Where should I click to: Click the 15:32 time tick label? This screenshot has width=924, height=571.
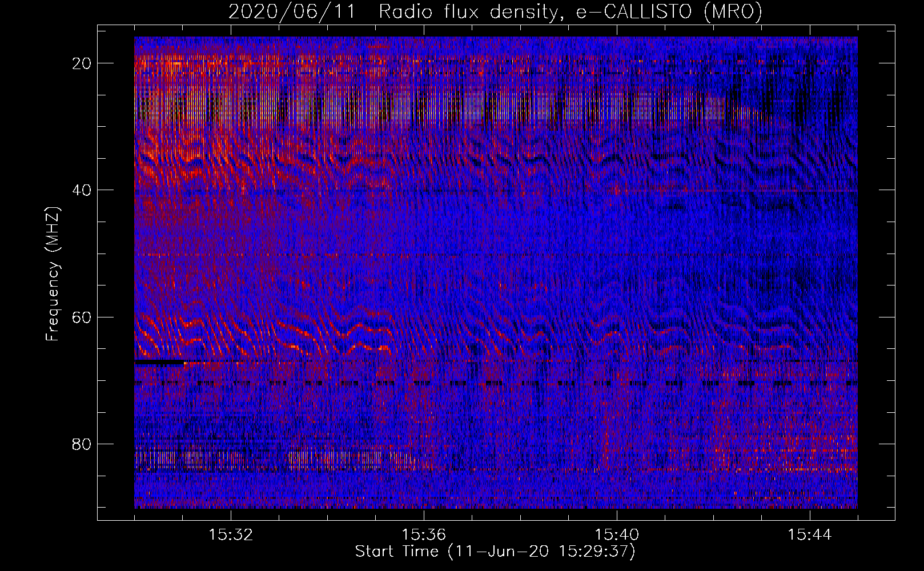pos(231,535)
